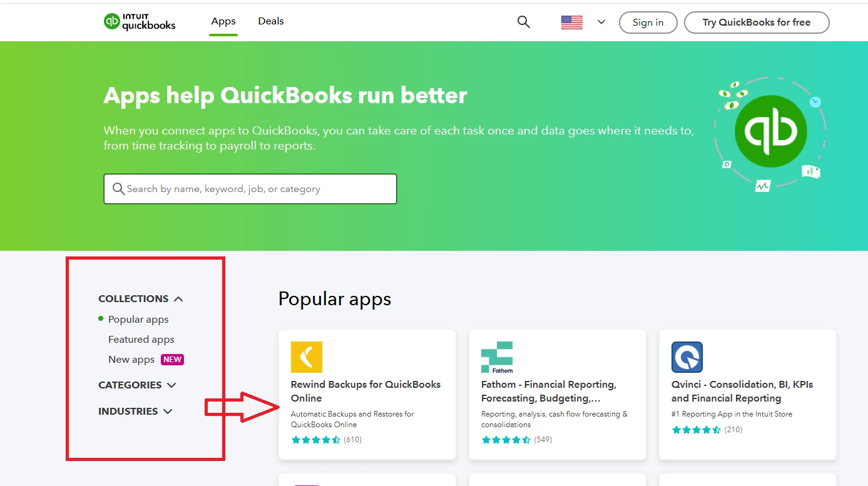Click the Intuit QuickBooks logo

140,22
